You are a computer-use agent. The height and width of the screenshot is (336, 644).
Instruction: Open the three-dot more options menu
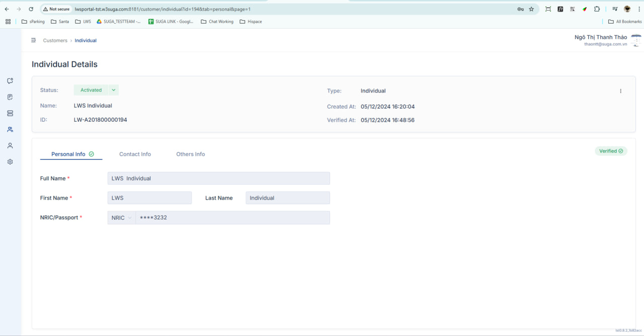[620, 91]
